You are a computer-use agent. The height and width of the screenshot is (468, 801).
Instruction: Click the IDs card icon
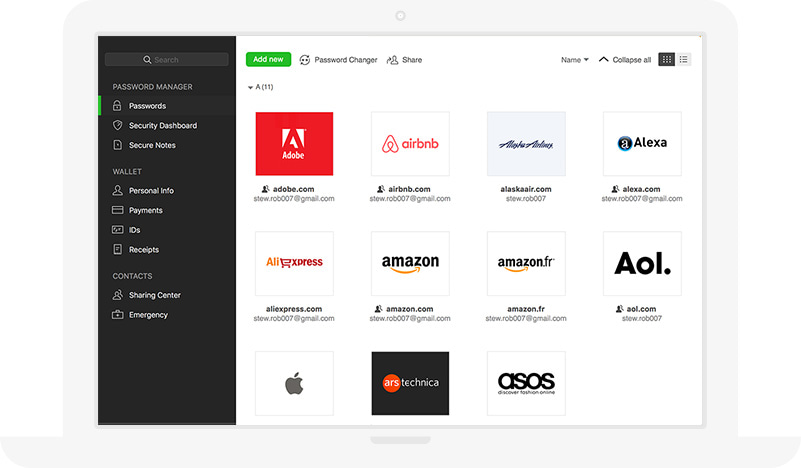pyautogui.click(x=117, y=230)
